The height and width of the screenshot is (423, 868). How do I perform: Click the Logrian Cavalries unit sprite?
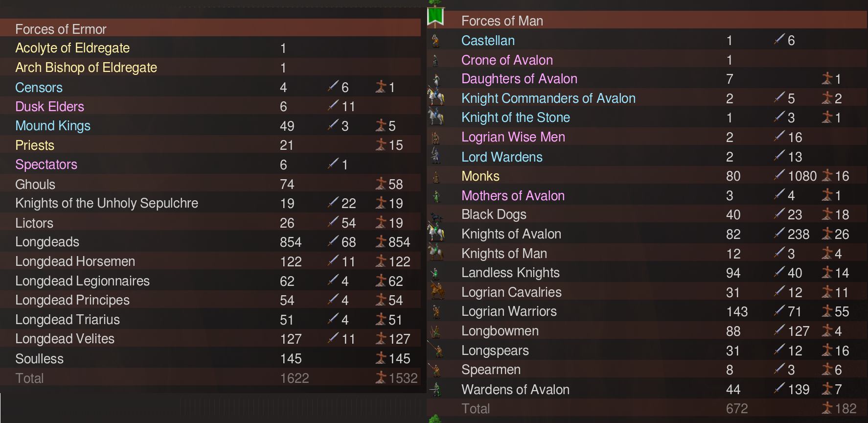tap(437, 291)
